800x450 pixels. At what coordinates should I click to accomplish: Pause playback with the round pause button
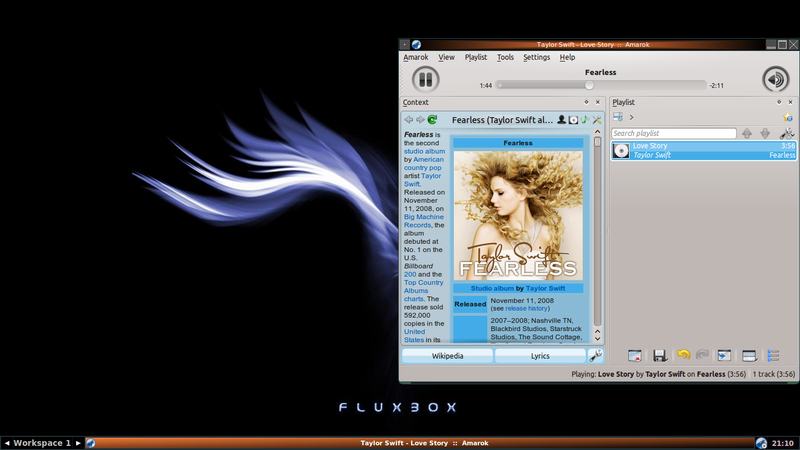[x=426, y=80]
